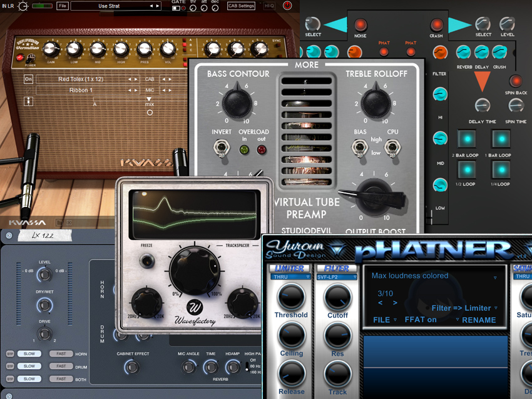Set HORN speed to SLOW
This screenshot has height=399, width=532.
(29, 353)
